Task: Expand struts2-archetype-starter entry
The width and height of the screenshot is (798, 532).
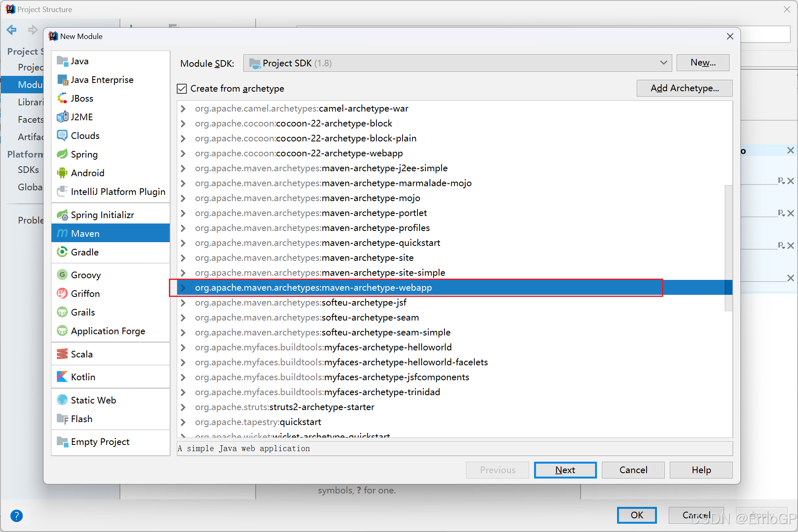Action: (183, 407)
